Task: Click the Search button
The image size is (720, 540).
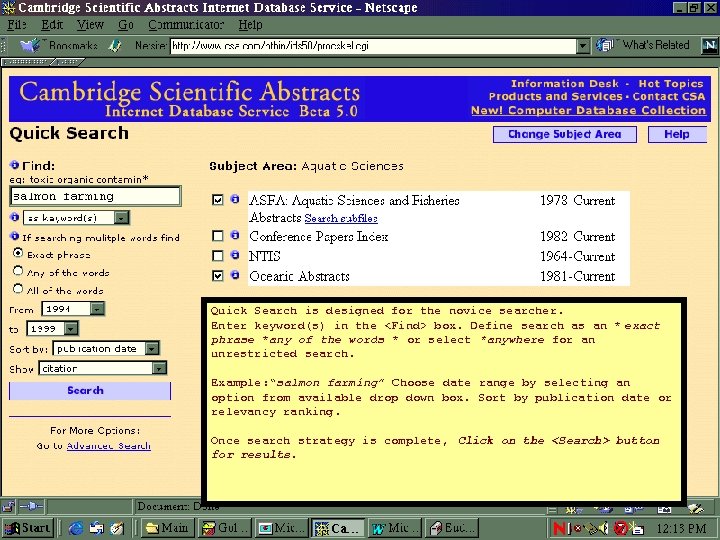Action: 90,391
